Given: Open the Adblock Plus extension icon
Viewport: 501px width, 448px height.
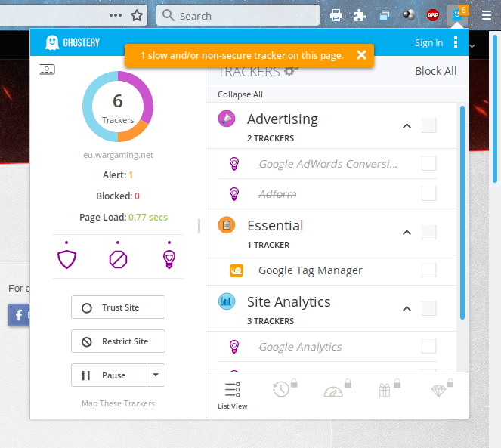Looking at the screenshot, I should click(x=433, y=15).
